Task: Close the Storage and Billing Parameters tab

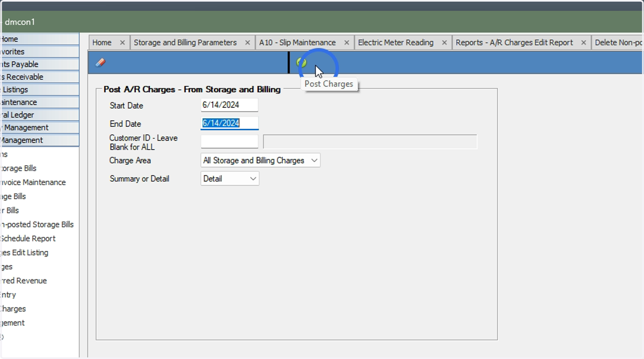Action: coord(247,42)
